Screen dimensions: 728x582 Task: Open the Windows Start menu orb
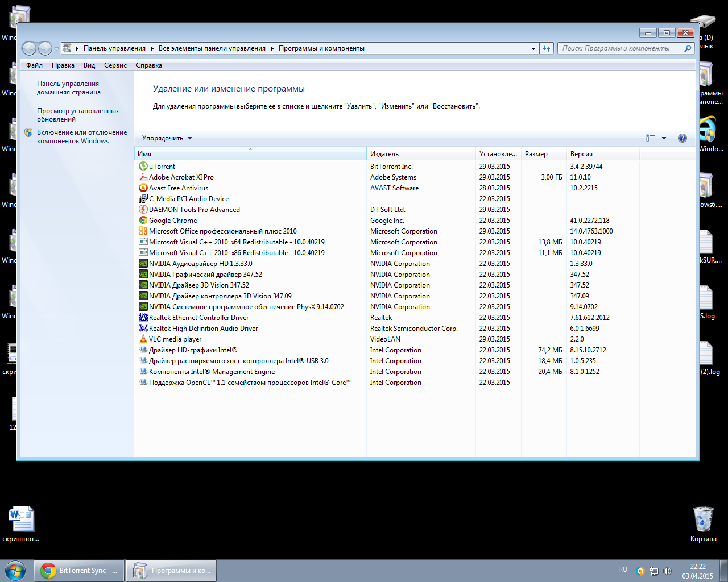[x=15, y=571]
